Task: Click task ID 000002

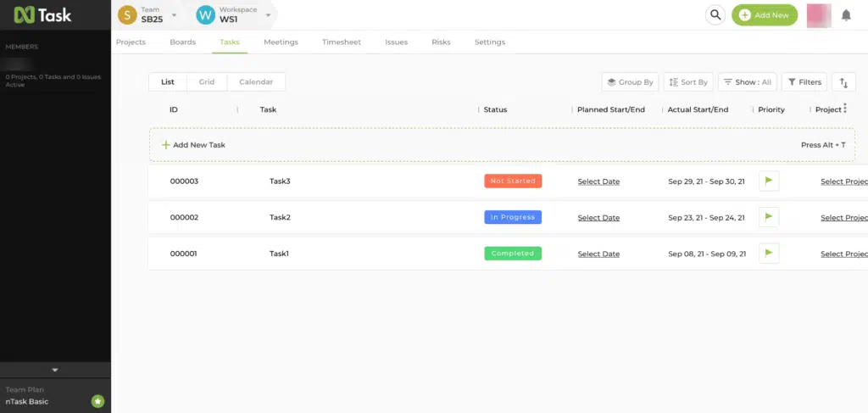Action: (x=184, y=217)
